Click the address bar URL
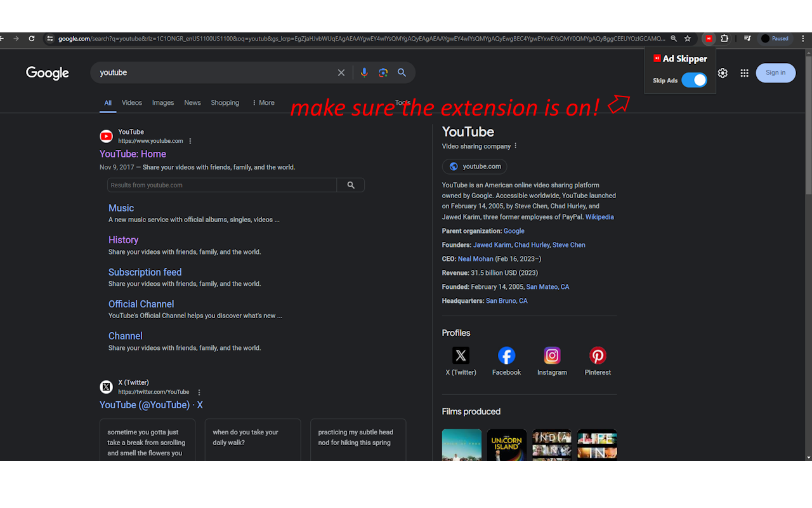Image resolution: width=812 pixels, height=508 pixels. click(362, 39)
